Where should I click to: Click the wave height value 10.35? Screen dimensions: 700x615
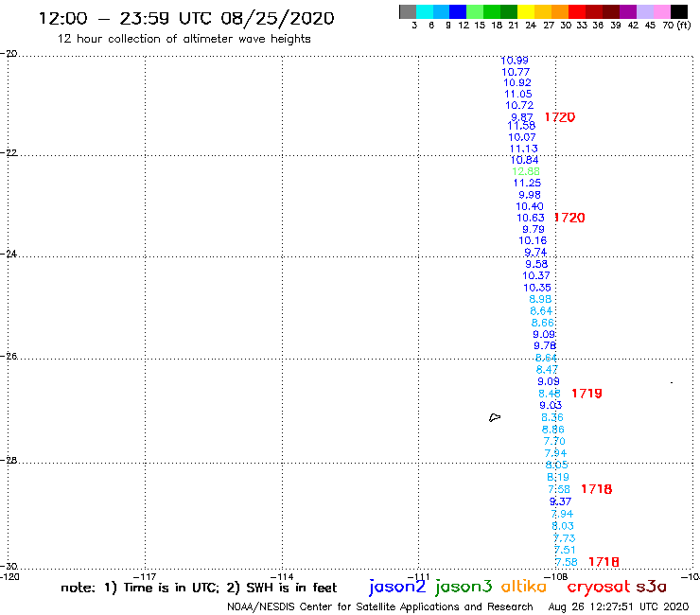[537, 288]
